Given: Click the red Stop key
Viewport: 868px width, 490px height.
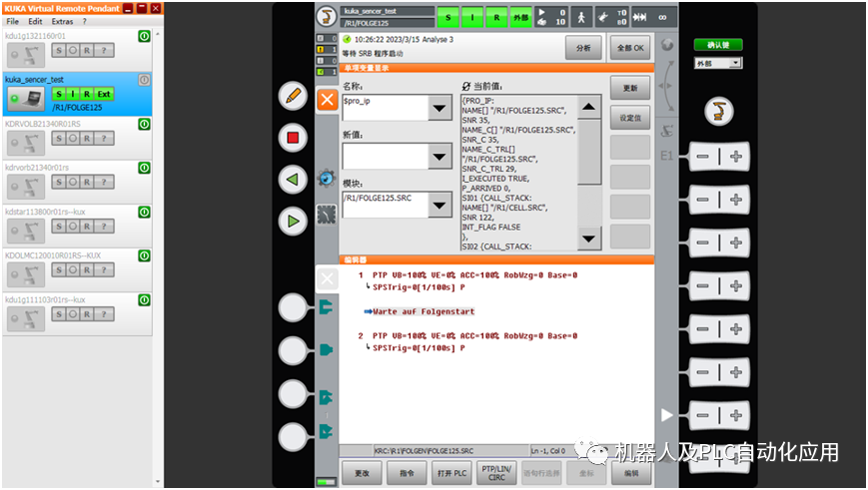Looking at the screenshot, I should pyautogui.click(x=293, y=138).
